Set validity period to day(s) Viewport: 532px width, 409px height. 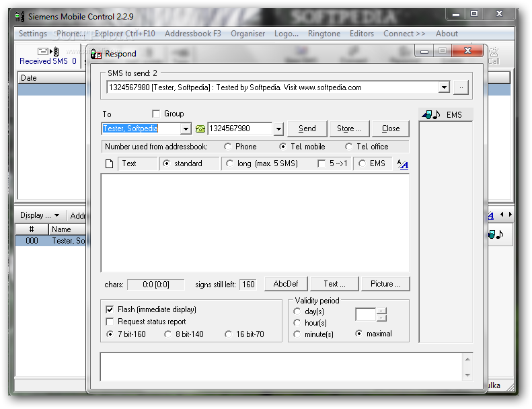[x=297, y=311]
